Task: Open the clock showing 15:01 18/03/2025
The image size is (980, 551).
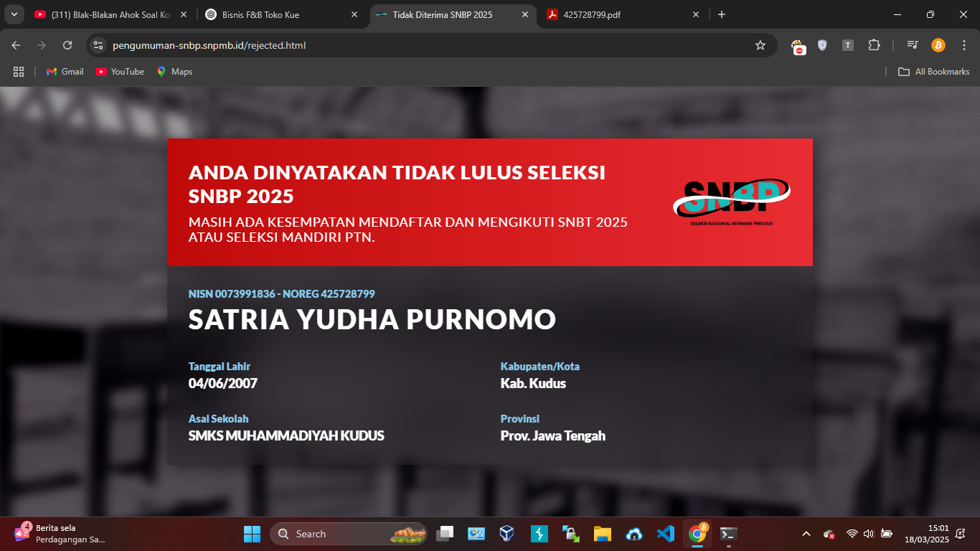Action: [926, 534]
